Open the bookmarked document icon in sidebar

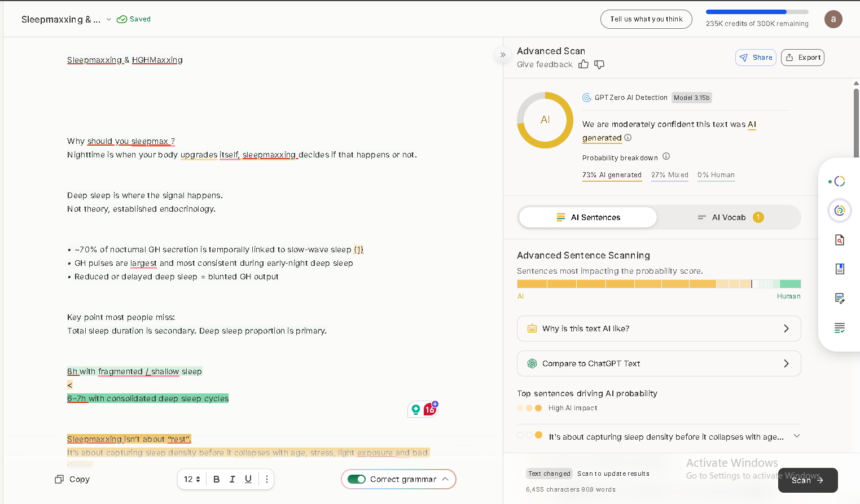click(840, 269)
